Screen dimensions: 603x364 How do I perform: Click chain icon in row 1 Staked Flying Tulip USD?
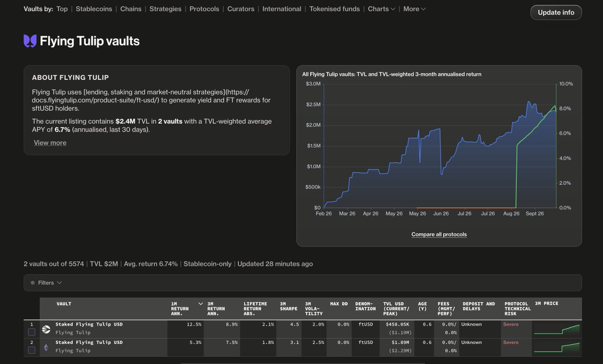[x=46, y=329]
